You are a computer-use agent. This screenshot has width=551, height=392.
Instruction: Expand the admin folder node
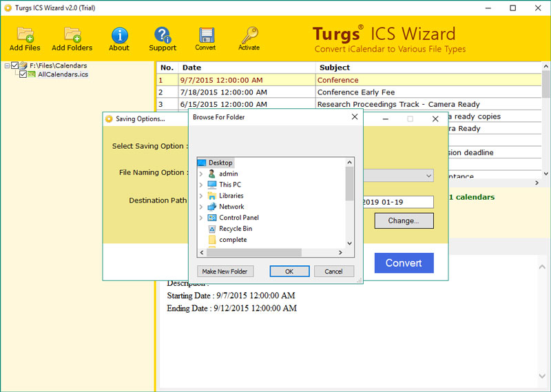pyautogui.click(x=201, y=174)
